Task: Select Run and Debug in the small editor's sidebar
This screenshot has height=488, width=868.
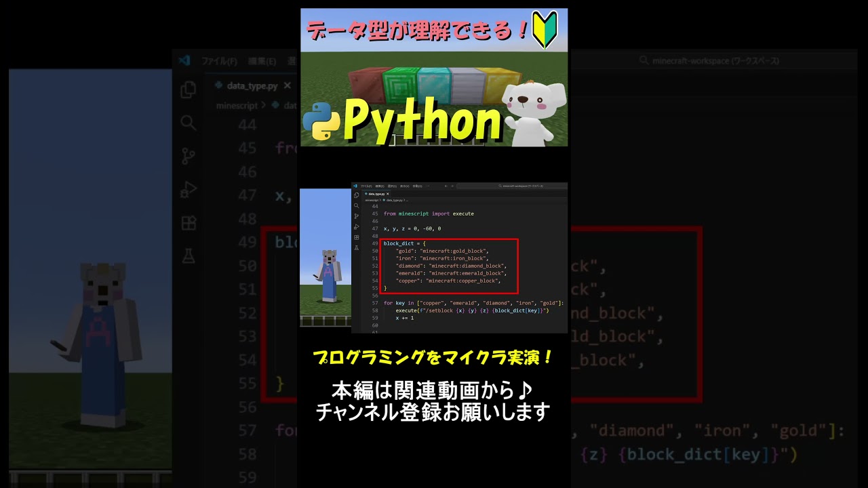Action: (x=357, y=226)
